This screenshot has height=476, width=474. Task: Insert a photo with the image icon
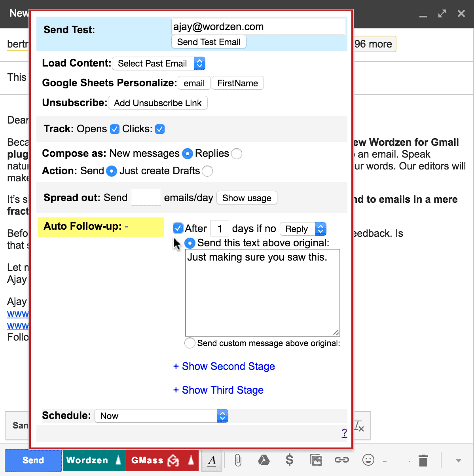pos(316,460)
